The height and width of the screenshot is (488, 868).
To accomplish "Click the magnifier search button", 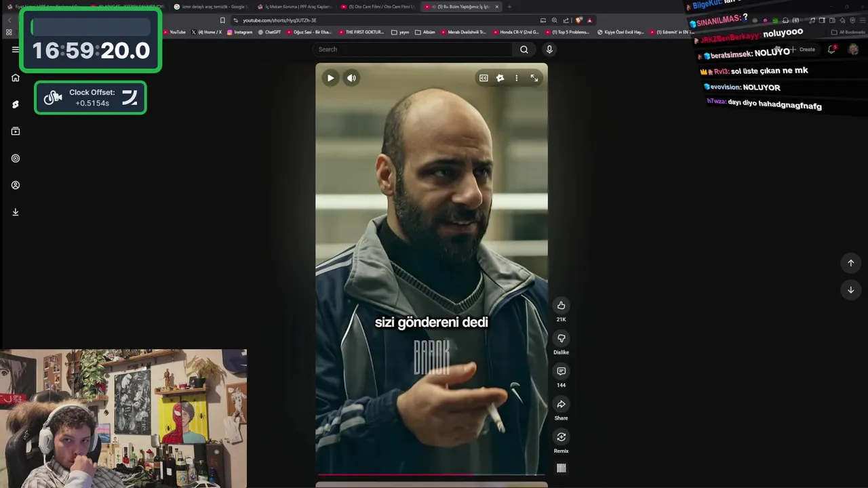I will click(524, 49).
